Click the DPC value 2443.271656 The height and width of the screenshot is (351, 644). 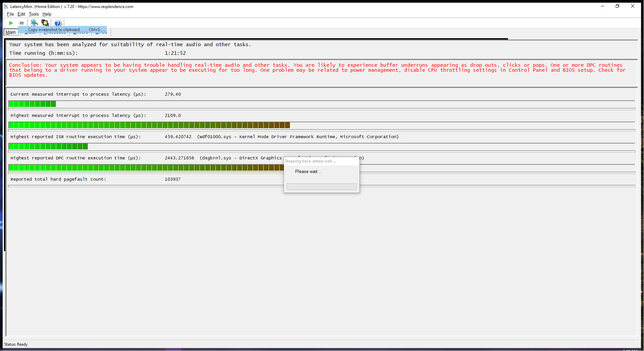click(x=180, y=158)
